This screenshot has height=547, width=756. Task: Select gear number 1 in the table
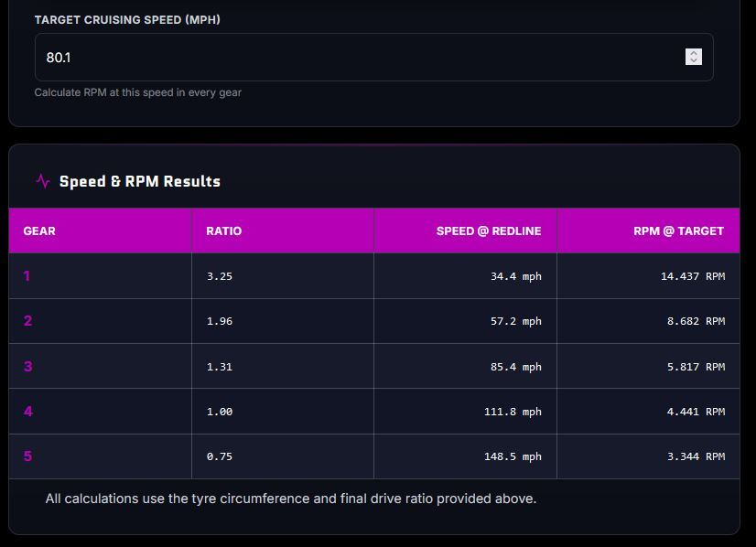27,275
